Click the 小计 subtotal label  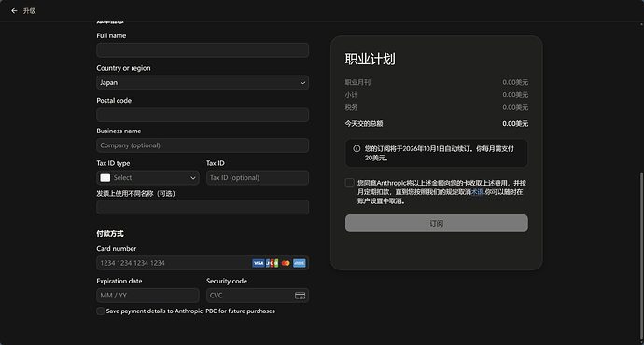(x=351, y=95)
